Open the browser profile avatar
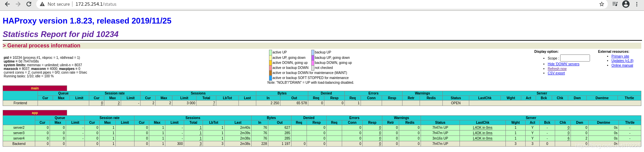 pos(626,4)
